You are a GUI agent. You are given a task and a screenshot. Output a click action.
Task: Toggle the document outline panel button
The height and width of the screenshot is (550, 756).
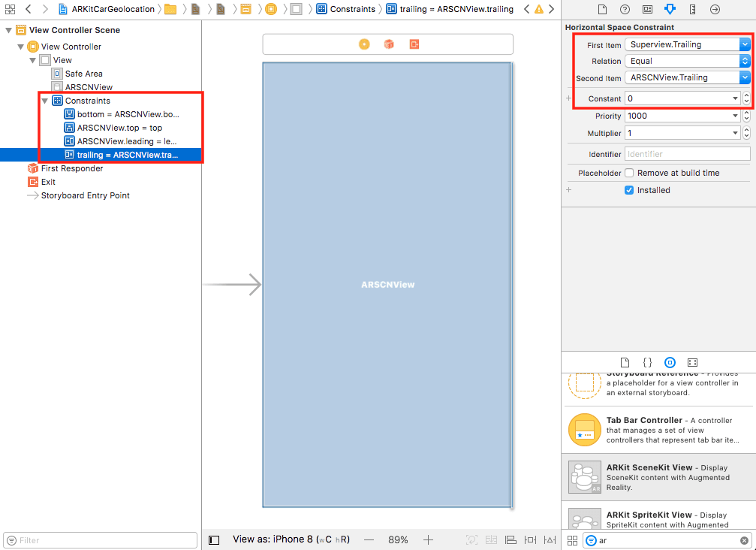click(214, 539)
